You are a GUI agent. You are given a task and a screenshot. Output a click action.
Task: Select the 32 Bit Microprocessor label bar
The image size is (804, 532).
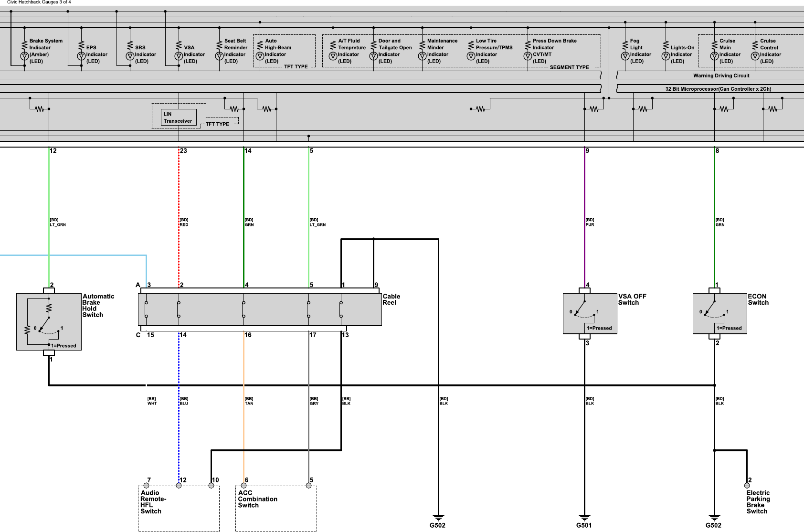[x=718, y=89]
